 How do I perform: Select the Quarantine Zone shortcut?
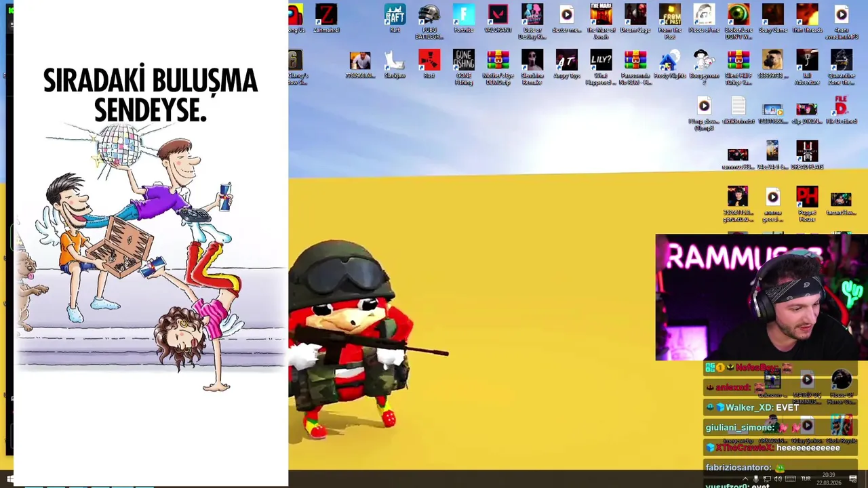[842, 67]
